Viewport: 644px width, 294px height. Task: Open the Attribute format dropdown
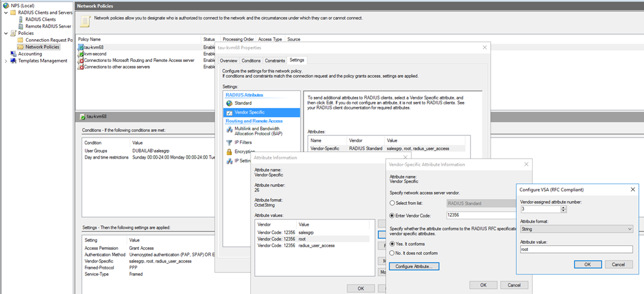pos(574,229)
